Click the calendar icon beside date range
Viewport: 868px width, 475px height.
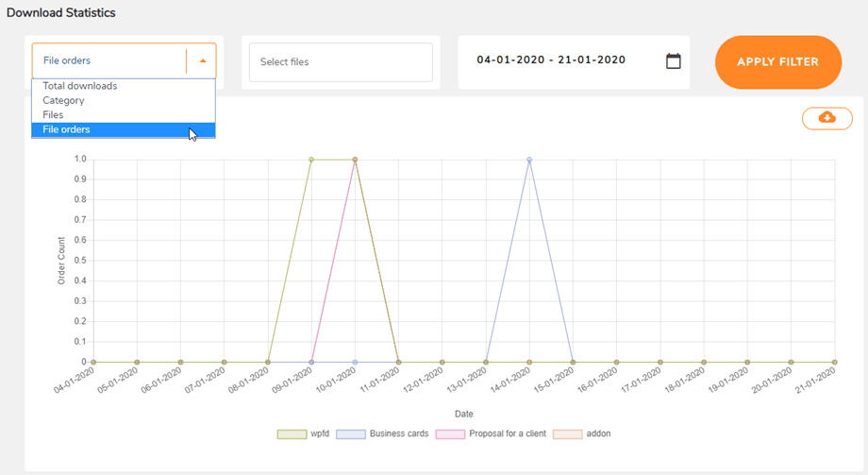tap(673, 61)
